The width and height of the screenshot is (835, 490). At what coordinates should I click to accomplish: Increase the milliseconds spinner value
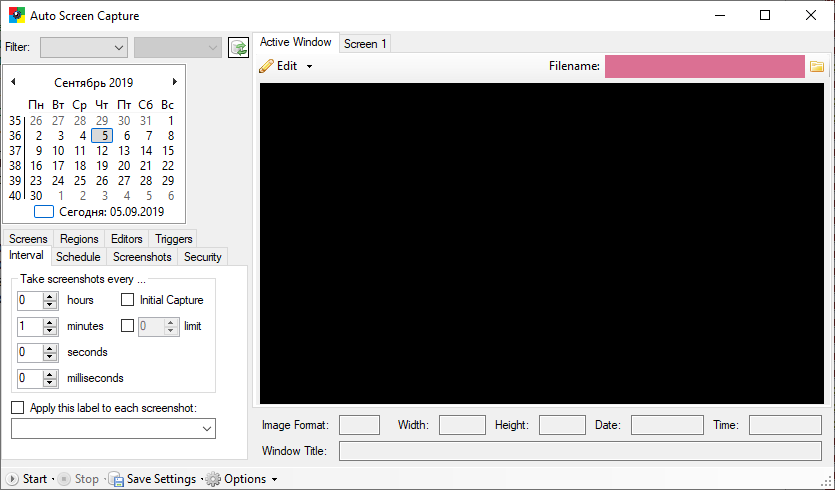coord(50,374)
